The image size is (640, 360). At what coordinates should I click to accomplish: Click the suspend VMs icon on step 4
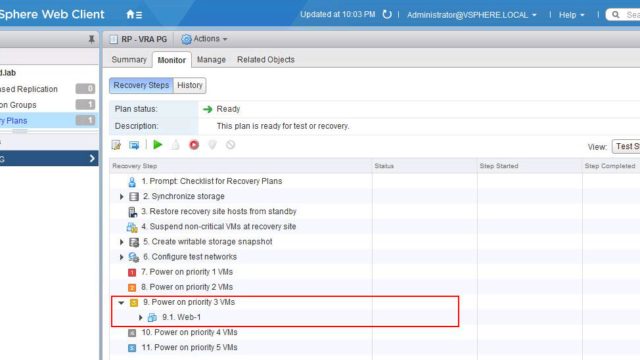pos(132,227)
